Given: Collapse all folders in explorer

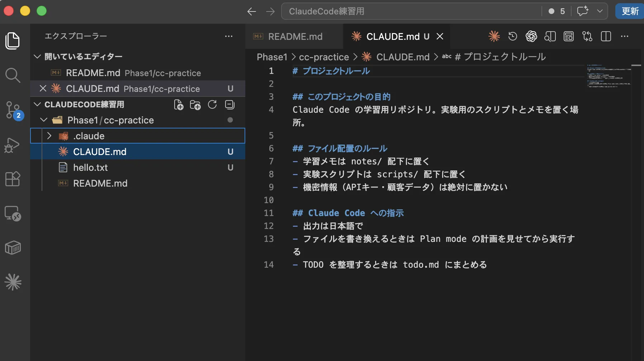Looking at the screenshot, I should (x=229, y=105).
